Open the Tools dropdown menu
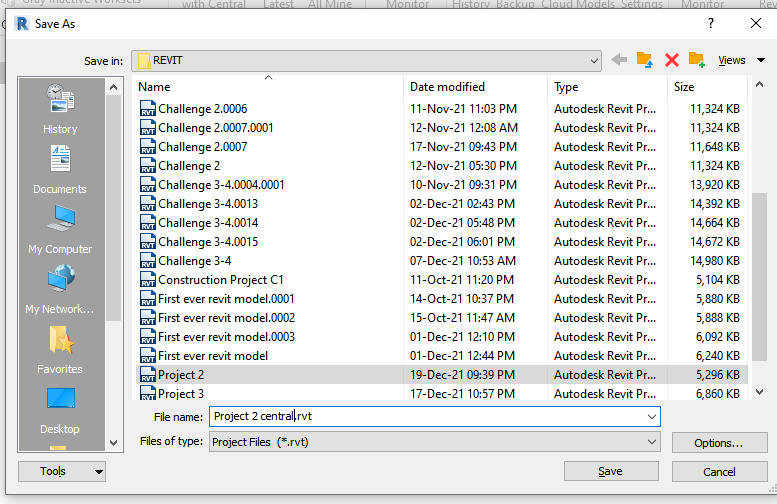 tap(62, 471)
